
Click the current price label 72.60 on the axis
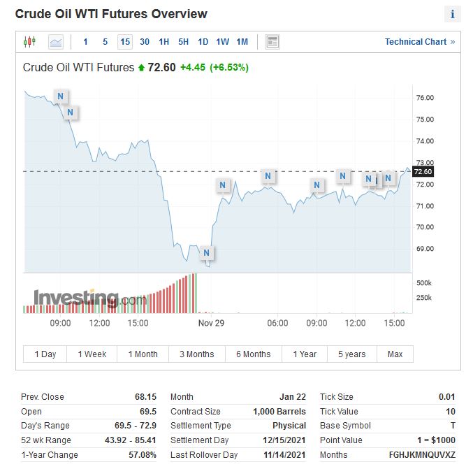[423, 172]
